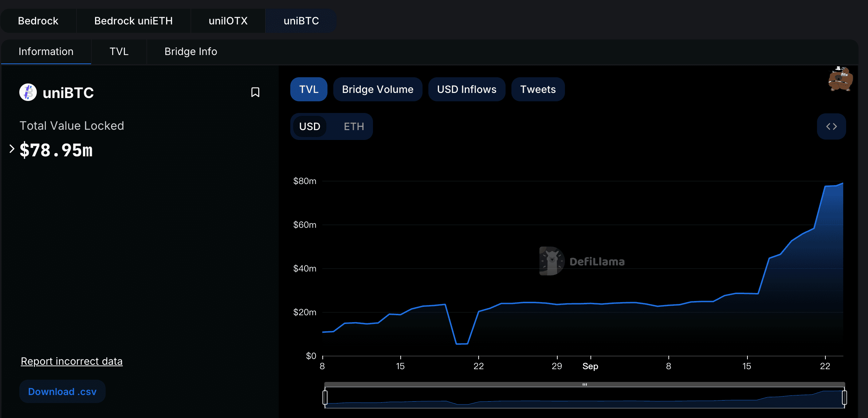Click the right handle of the range slider
868x418 pixels.
(844, 397)
